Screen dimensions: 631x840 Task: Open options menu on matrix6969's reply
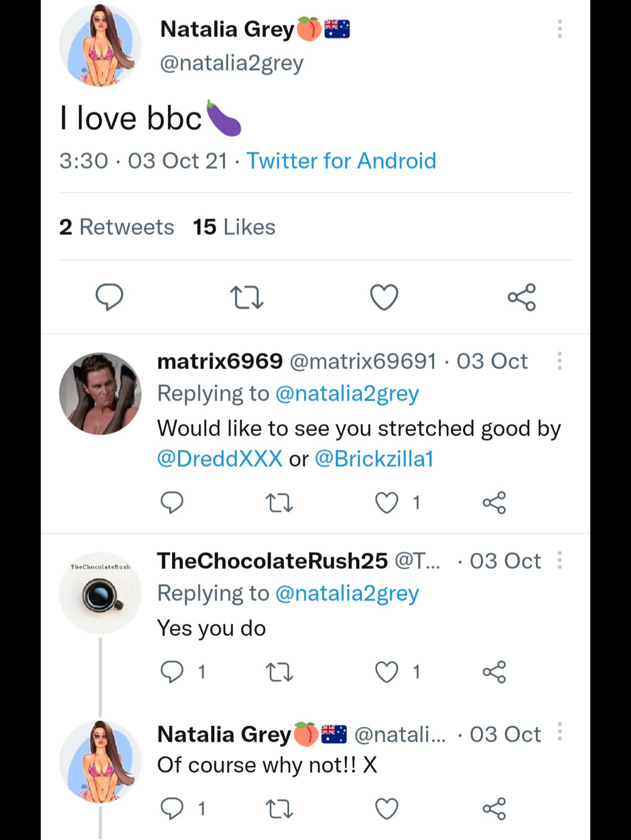pos(559,361)
